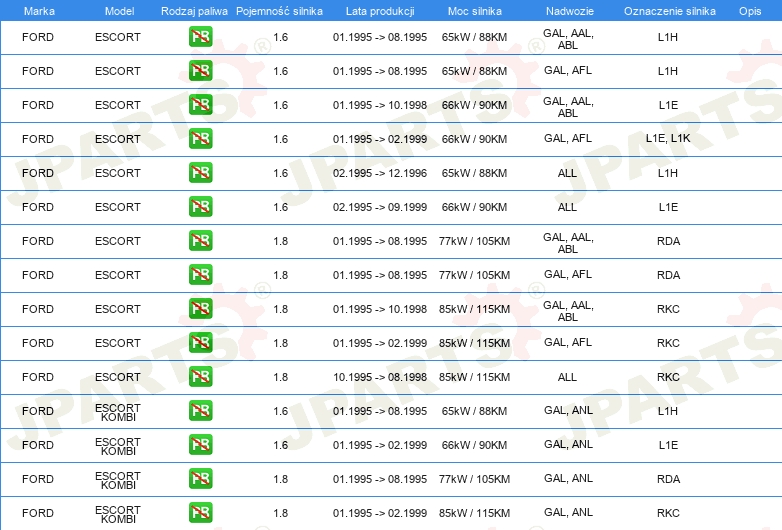Select 'GAL, ANL' body in 85kW / 115KM row
The image size is (782, 530).
(568, 512)
